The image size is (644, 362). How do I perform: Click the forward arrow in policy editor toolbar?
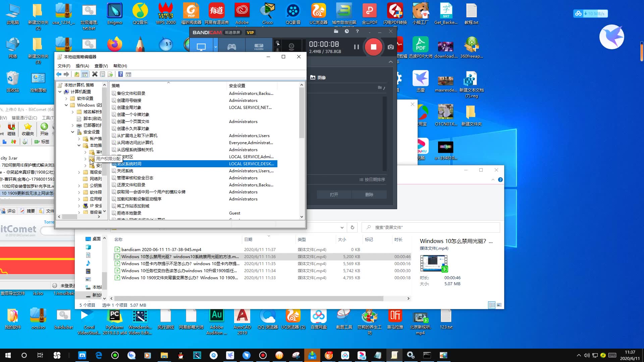pos(66,74)
